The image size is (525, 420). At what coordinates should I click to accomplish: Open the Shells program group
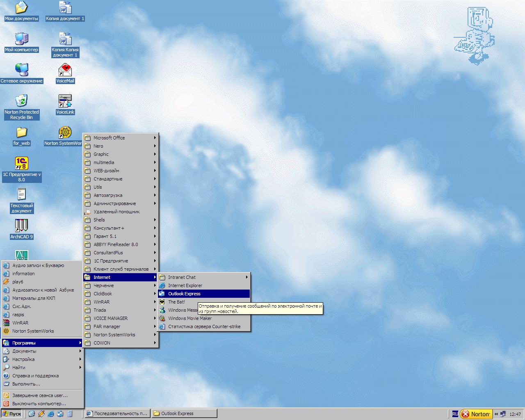(x=121, y=220)
